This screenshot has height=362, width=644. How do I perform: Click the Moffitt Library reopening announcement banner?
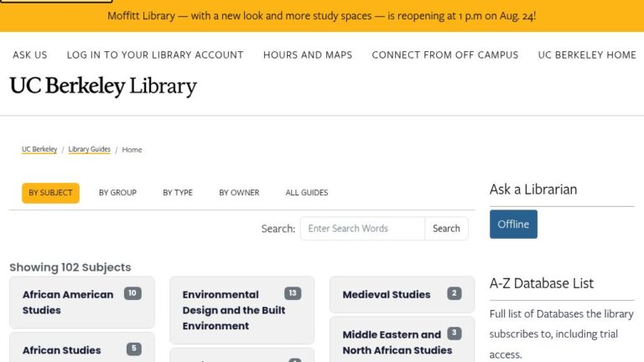322,16
